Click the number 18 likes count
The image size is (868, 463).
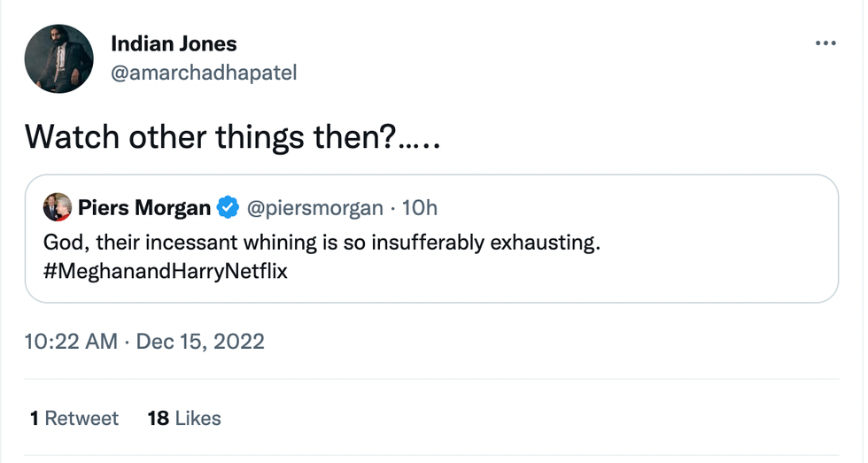point(158,418)
